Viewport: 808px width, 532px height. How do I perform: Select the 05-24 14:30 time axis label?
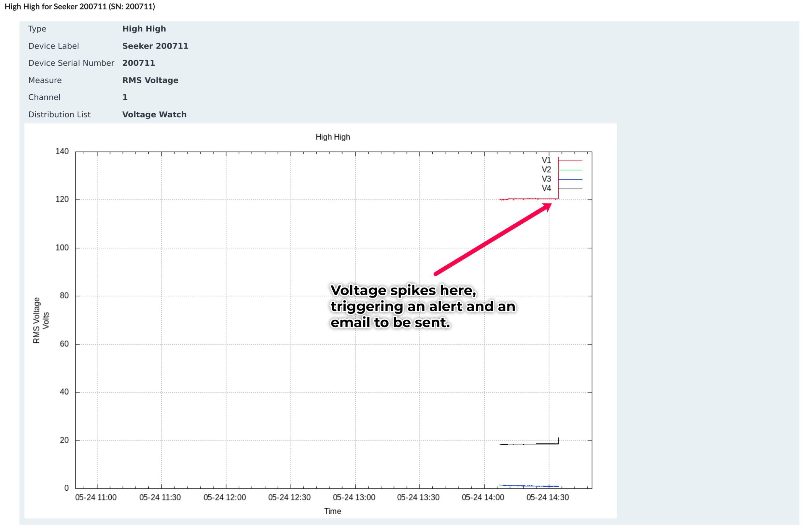pos(548,497)
